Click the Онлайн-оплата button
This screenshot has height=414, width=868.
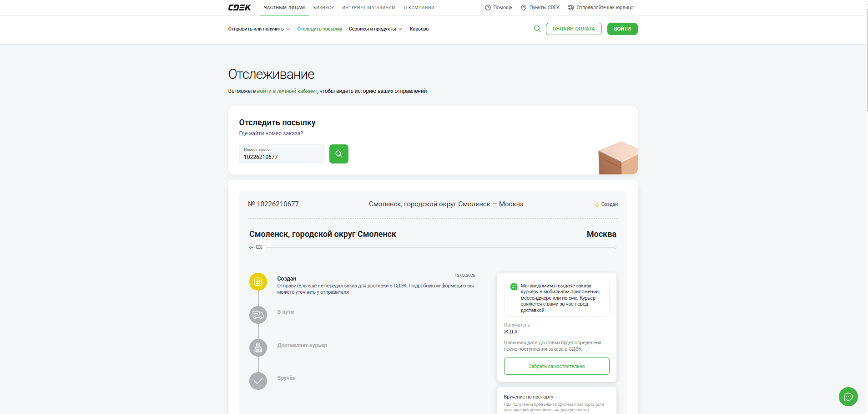(x=573, y=29)
